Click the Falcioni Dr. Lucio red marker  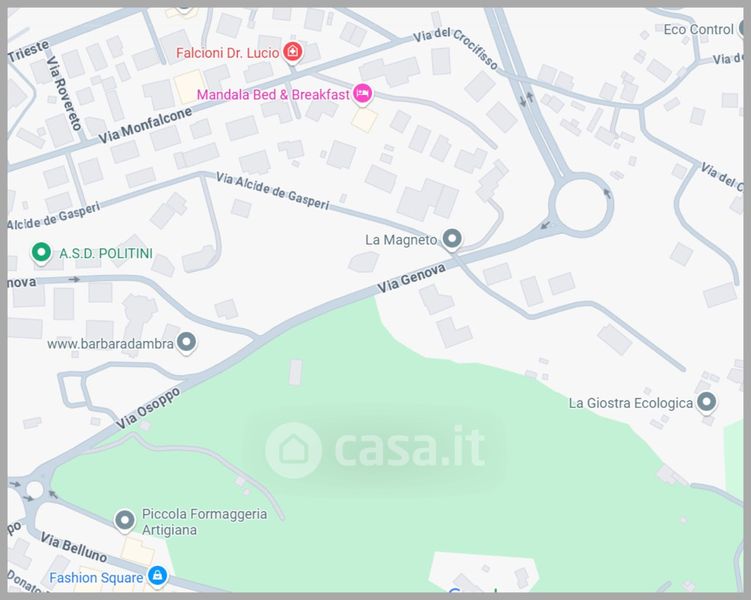coord(292,51)
